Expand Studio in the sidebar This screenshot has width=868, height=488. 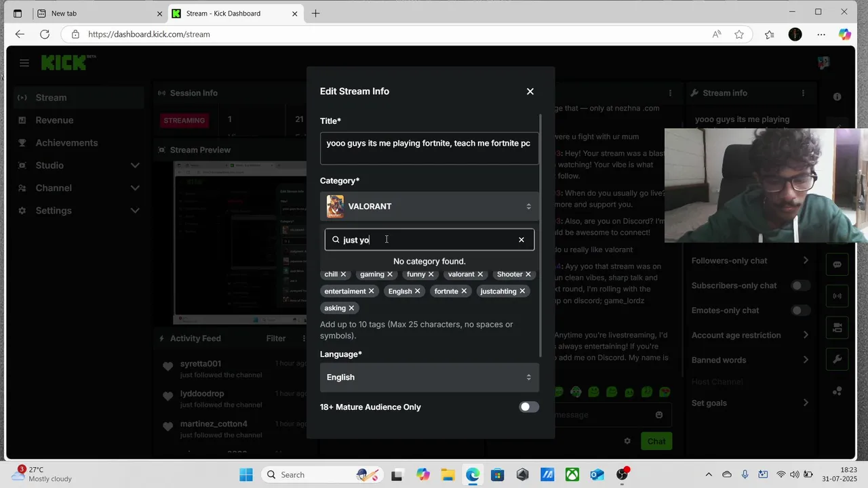(x=135, y=165)
